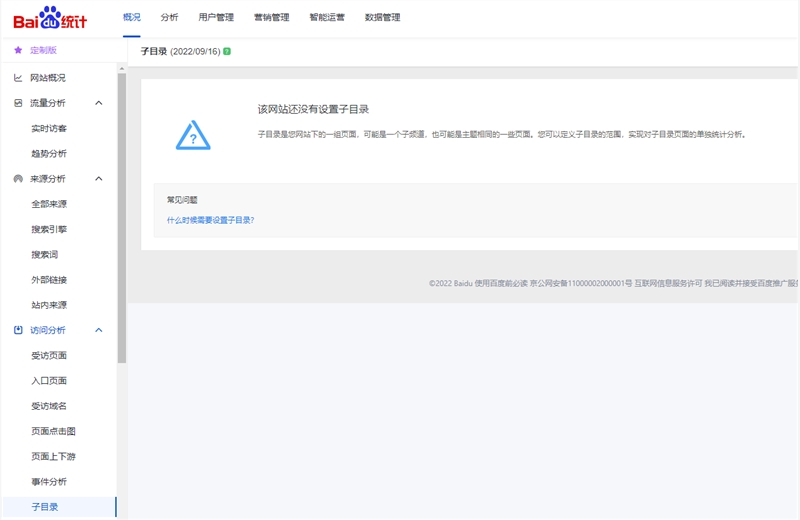
Task: Click the 流量分析 section icon
Action: (x=18, y=103)
